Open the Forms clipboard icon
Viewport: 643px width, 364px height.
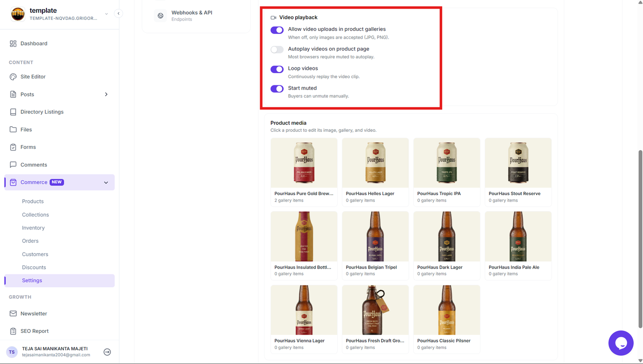[13, 147]
